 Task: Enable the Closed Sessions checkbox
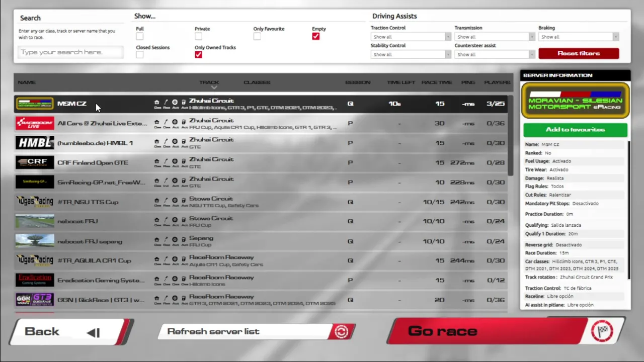point(139,55)
